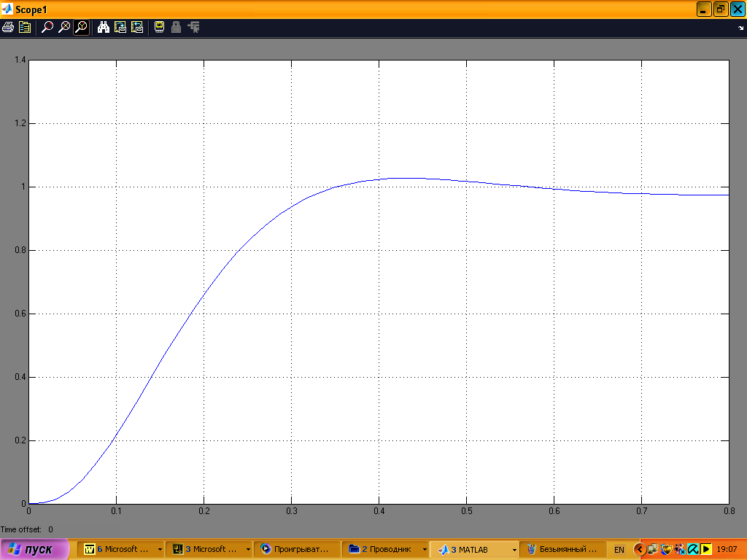Switch to 'Проигрыват...' media player task

pyautogui.click(x=298, y=549)
